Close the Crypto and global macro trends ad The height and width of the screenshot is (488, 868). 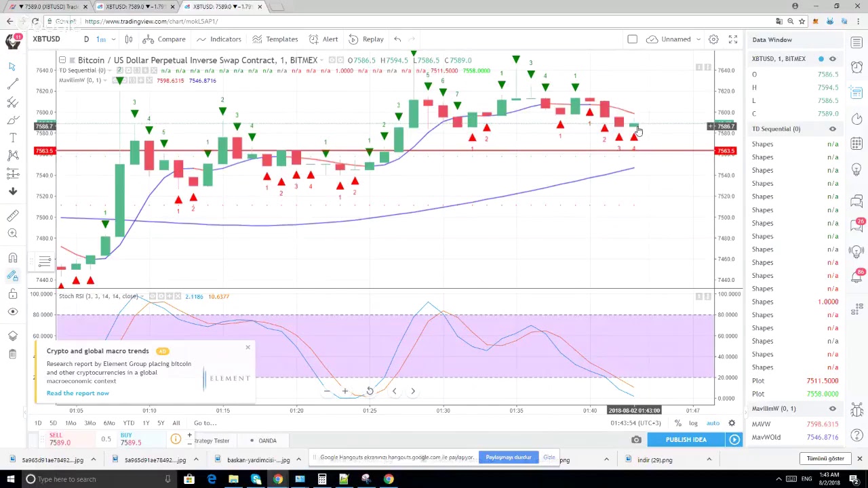[x=248, y=348]
